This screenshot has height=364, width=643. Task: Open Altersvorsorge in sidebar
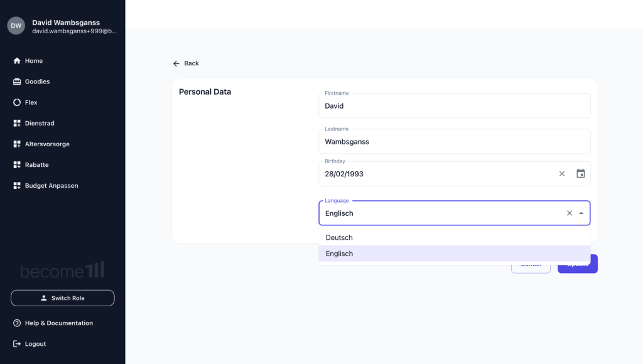coord(47,144)
